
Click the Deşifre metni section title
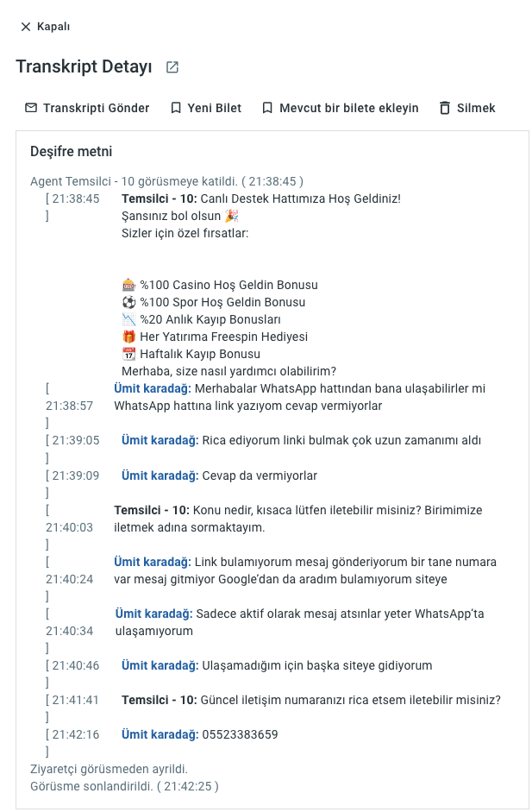coord(72,151)
